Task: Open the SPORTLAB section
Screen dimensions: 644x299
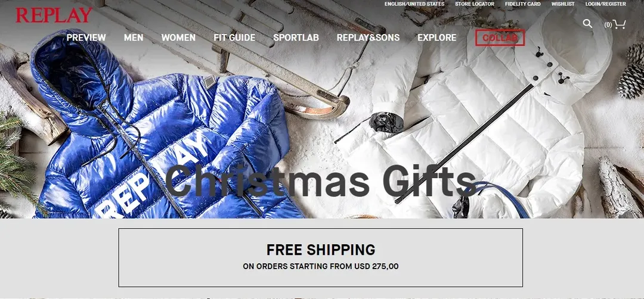Action: (x=296, y=38)
